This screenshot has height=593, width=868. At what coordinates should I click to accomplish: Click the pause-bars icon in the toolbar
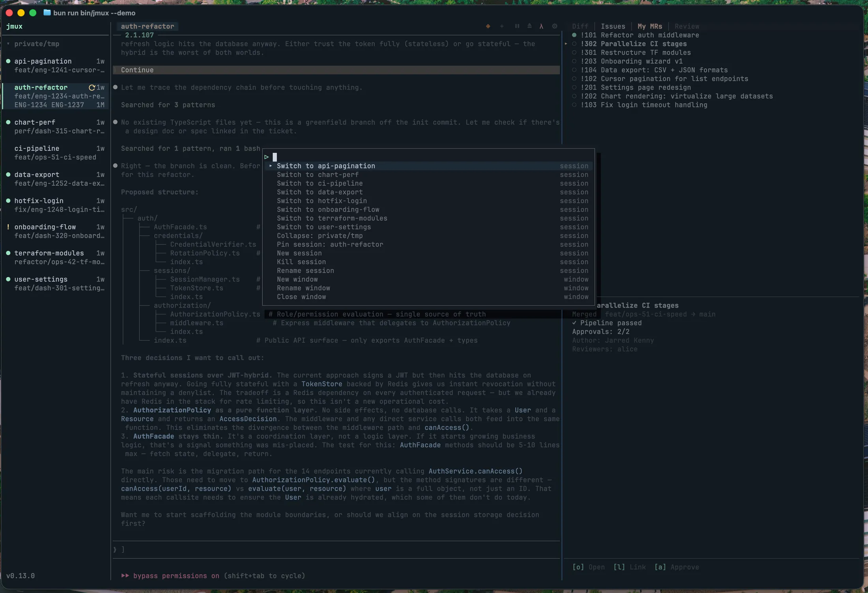click(x=517, y=26)
